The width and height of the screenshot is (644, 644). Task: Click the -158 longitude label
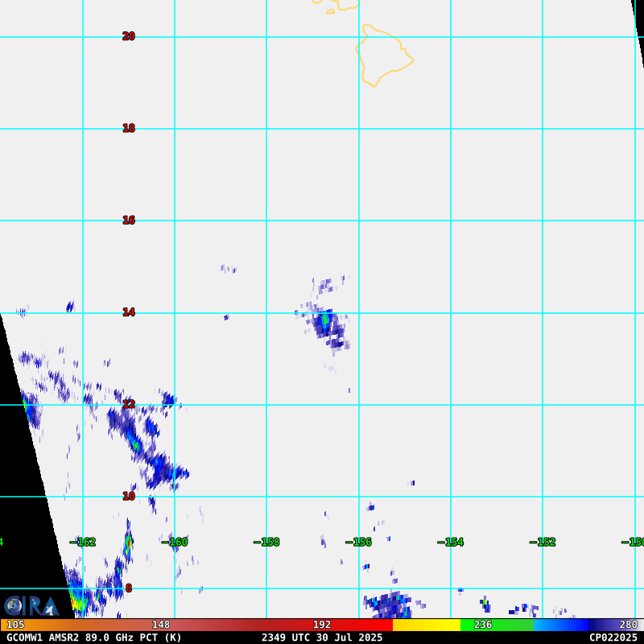tap(267, 543)
